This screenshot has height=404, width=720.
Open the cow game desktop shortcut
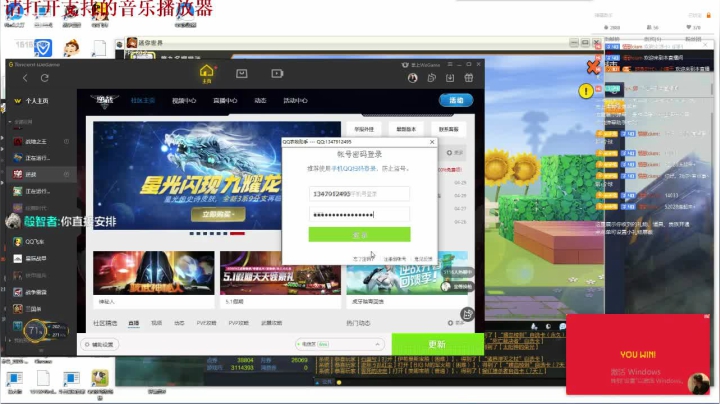point(100,378)
